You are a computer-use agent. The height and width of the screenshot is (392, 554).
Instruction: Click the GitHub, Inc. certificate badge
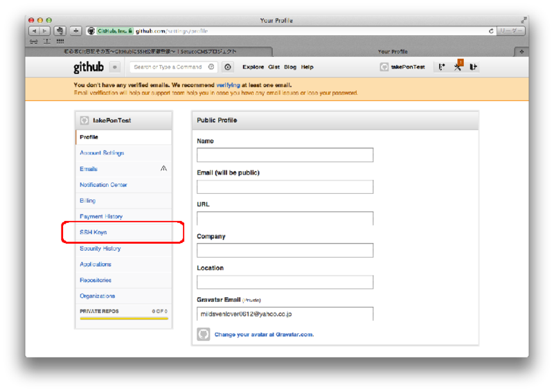click(115, 31)
